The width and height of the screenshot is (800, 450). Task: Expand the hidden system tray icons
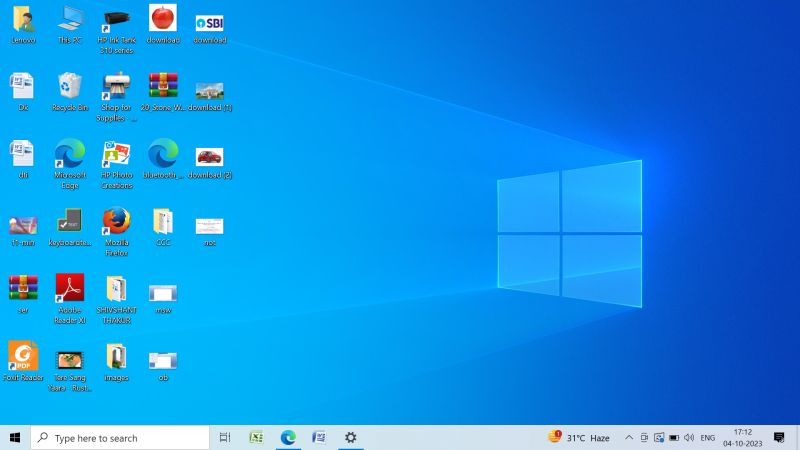click(x=629, y=438)
